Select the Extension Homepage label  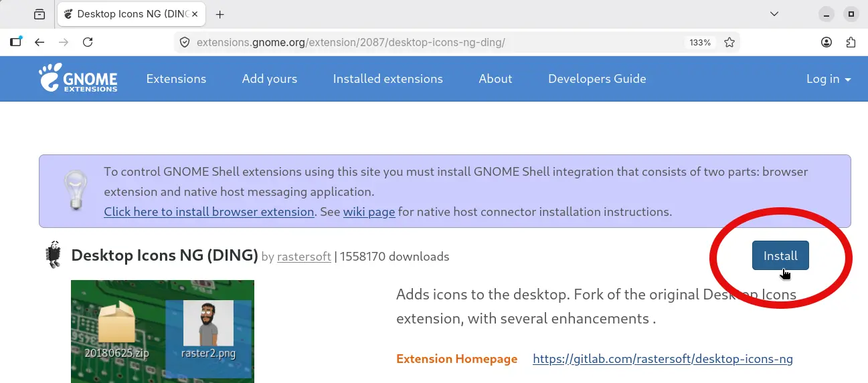pos(457,359)
